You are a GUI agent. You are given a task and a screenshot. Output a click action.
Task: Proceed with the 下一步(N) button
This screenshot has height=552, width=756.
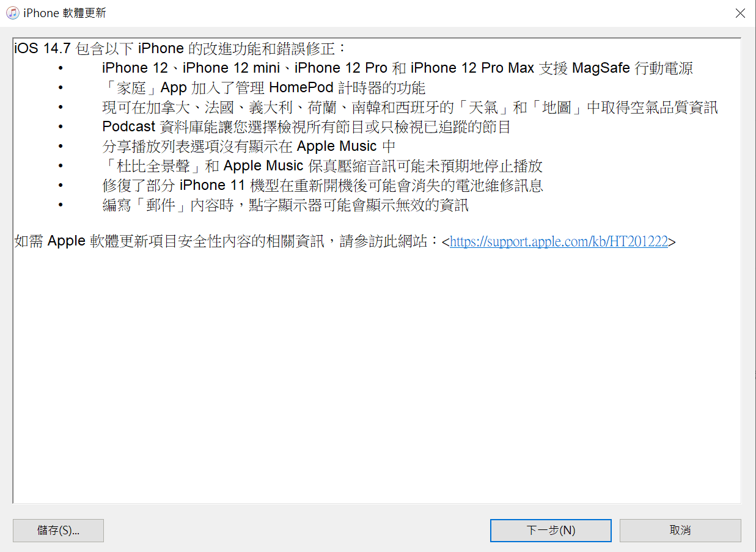(x=551, y=531)
